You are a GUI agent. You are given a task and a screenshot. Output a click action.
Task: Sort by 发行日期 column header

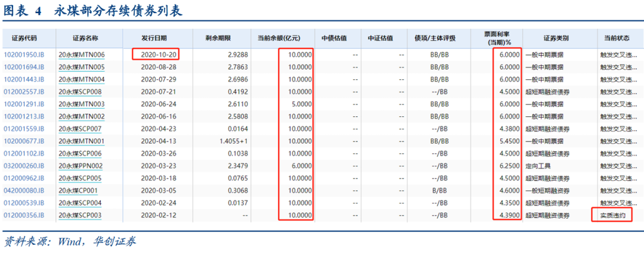[154, 38]
